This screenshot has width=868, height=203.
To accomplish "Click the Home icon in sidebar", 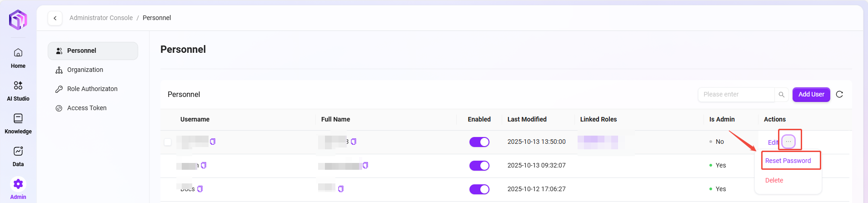I will coord(18,53).
